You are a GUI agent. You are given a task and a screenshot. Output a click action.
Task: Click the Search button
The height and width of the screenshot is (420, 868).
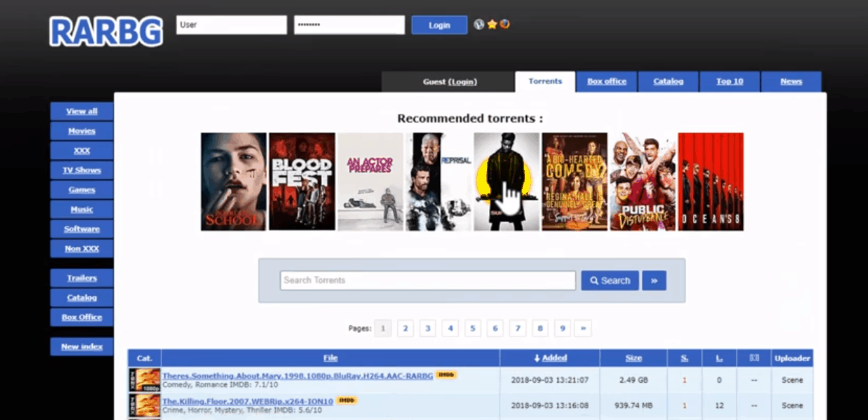click(x=610, y=280)
